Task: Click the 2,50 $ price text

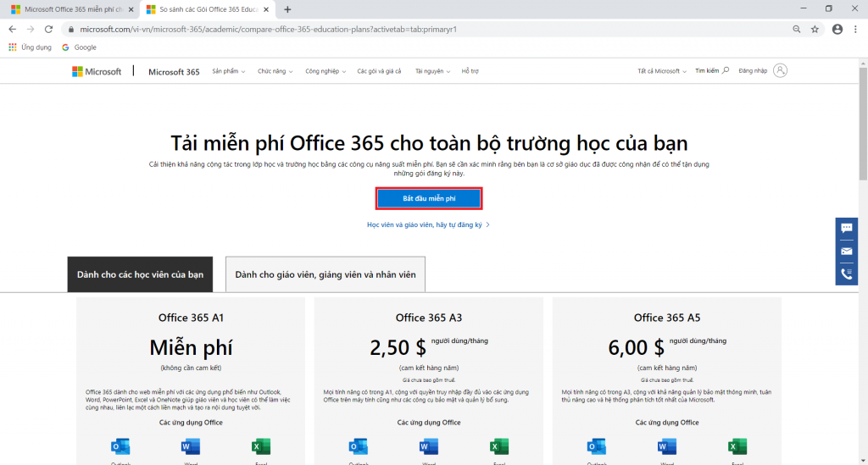Action: pyautogui.click(x=398, y=348)
